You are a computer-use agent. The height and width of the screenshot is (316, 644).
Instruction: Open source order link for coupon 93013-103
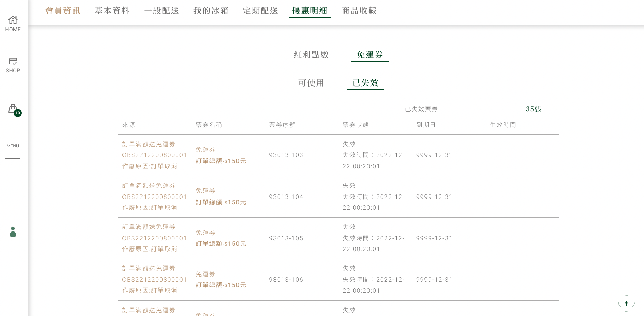[x=155, y=155]
